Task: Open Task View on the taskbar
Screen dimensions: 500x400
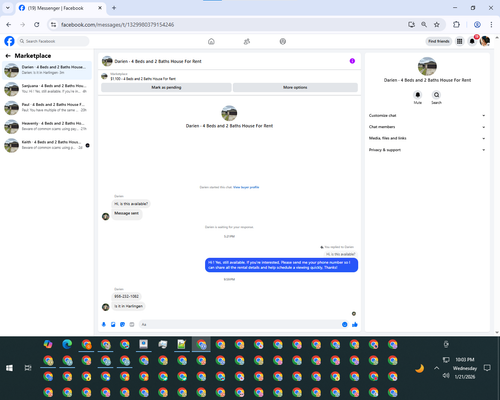Action: (x=28, y=368)
